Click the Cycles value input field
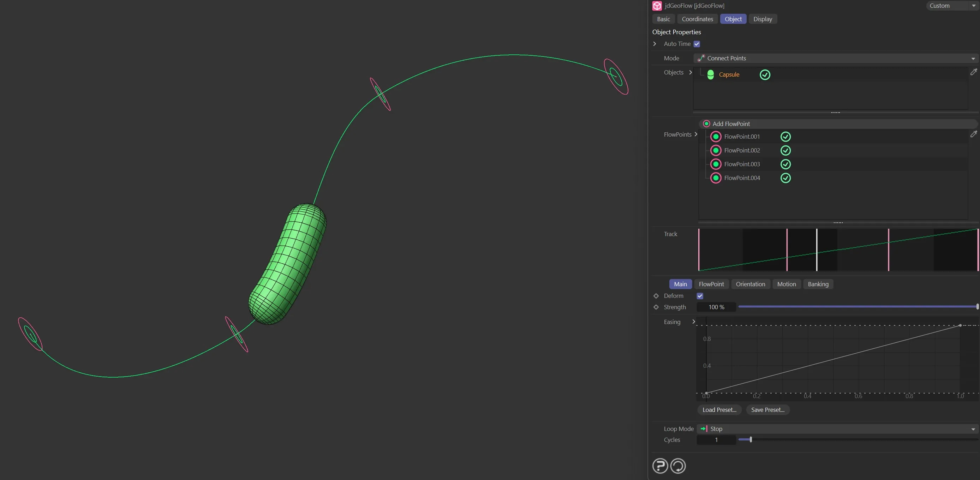This screenshot has height=480, width=980. [x=716, y=440]
